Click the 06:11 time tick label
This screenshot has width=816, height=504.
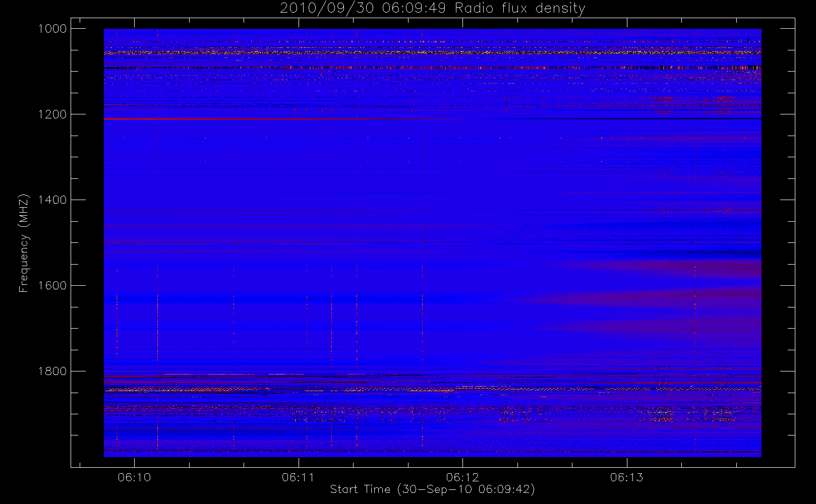click(x=299, y=477)
